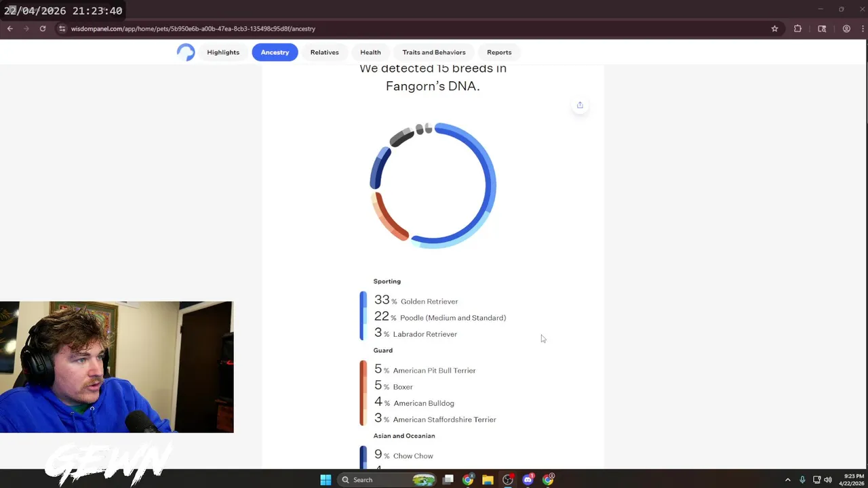The image size is (868, 488).
Task: Open the Windows Start menu
Action: (x=325, y=480)
